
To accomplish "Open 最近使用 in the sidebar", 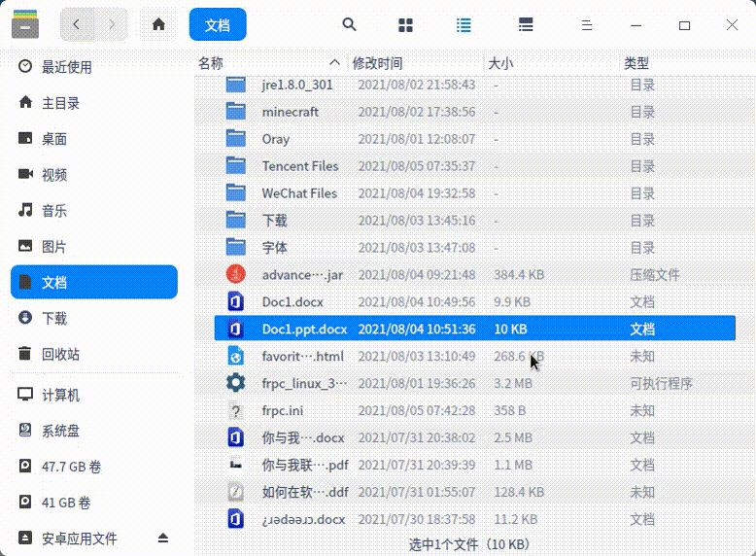I will click(x=66, y=67).
